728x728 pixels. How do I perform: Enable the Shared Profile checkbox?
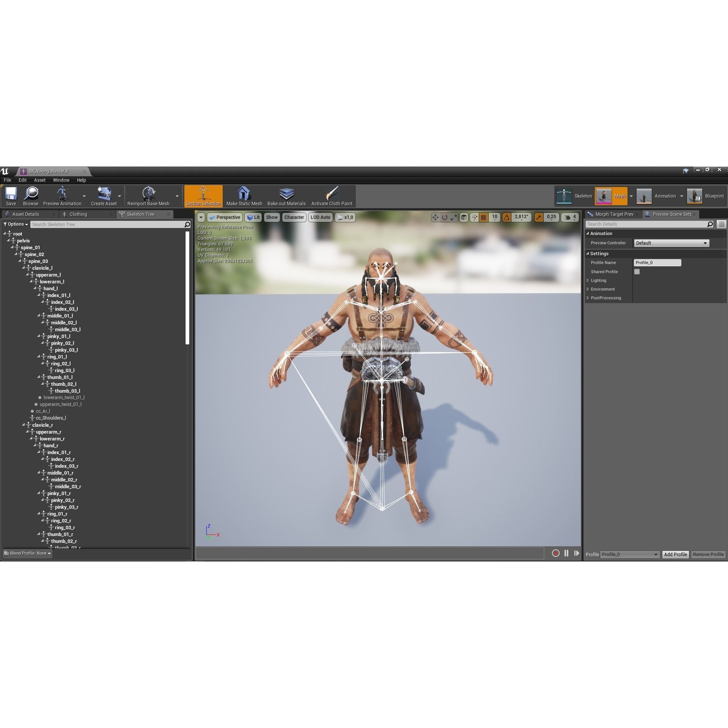[637, 272]
